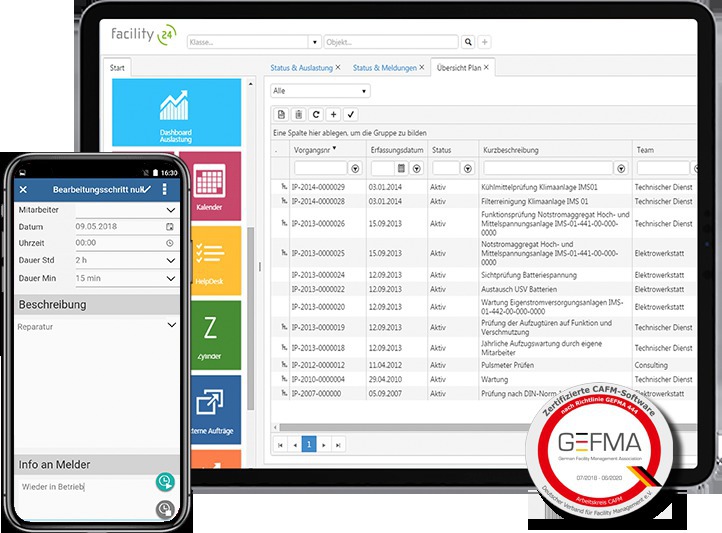This screenshot has height=533, width=722.
Task: Expand the Dauer Std dropdown on phone
Action: pyautogui.click(x=170, y=261)
